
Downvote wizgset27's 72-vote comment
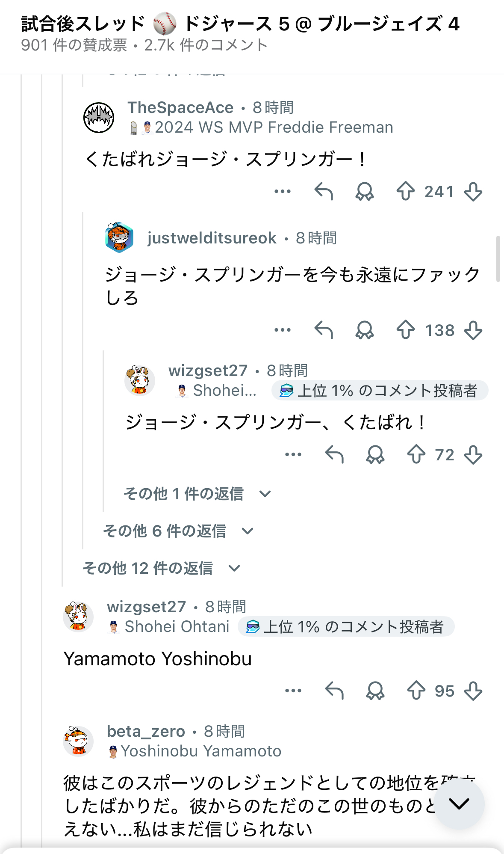(473, 454)
